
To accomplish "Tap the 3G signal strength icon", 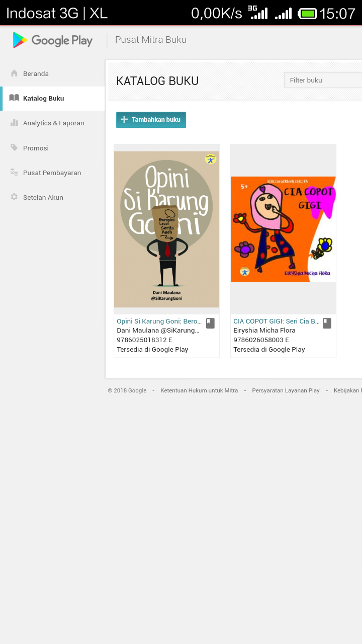I will click(258, 13).
